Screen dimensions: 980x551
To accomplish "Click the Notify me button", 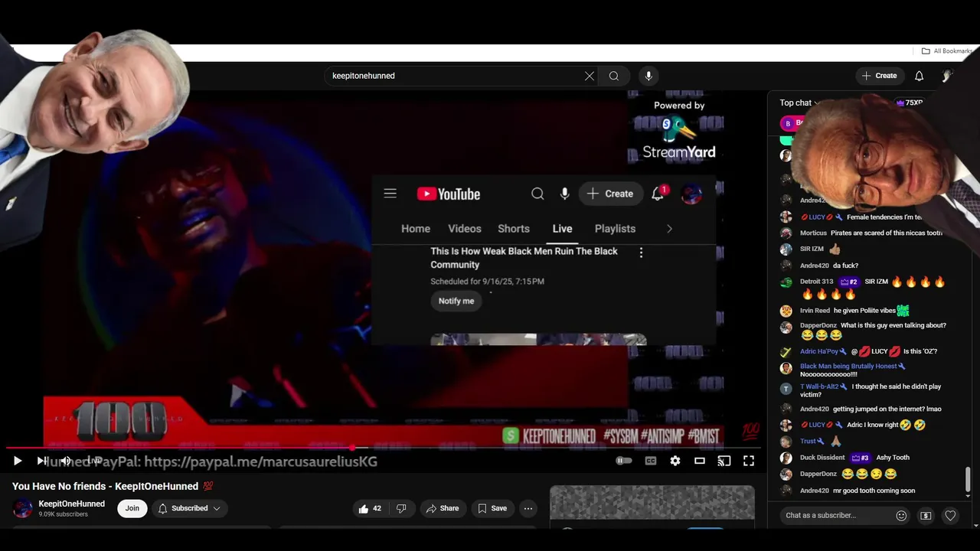I will [456, 301].
